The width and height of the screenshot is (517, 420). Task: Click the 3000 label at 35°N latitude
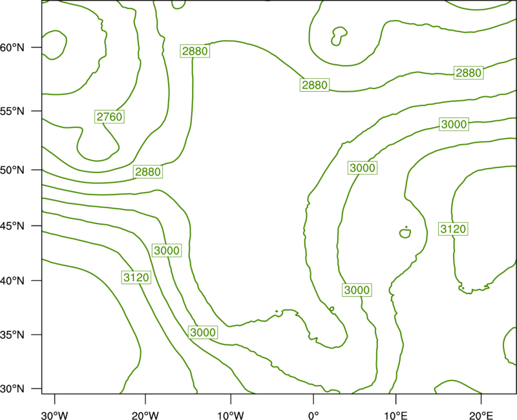[x=203, y=332]
